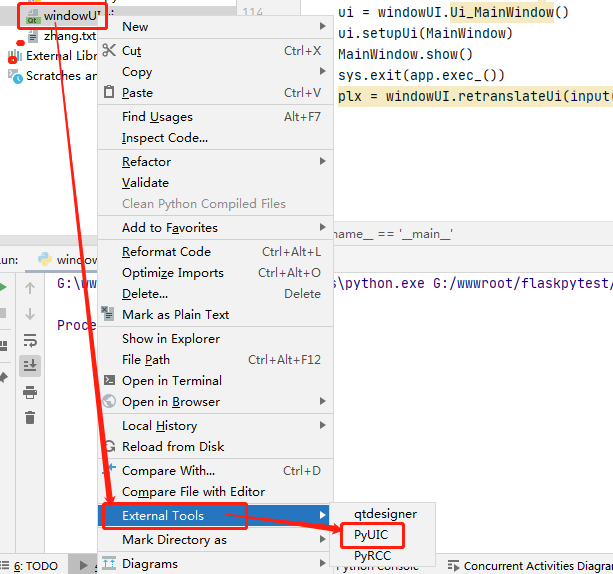Screen dimensions: 613x574
Task: Click the Compare With diff icon
Action: click(110, 471)
